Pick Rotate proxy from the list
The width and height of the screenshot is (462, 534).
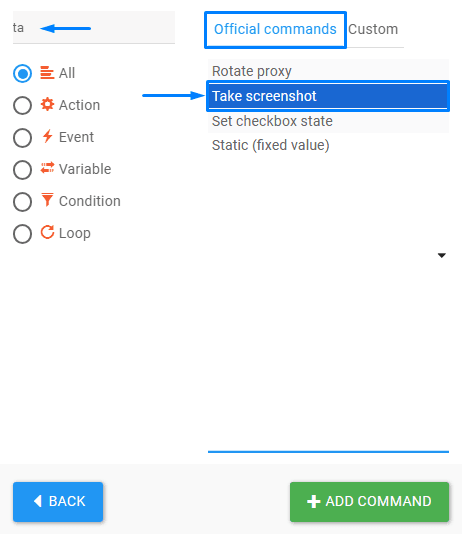[x=328, y=71]
